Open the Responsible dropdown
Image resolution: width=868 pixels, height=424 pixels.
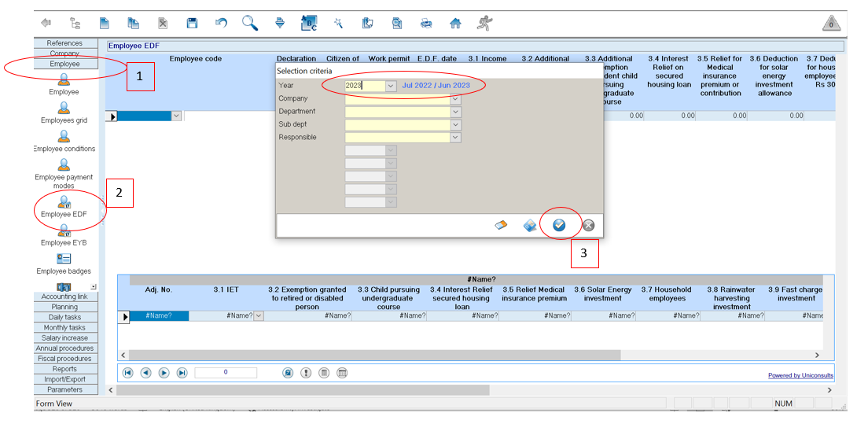pyautogui.click(x=455, y=138)
